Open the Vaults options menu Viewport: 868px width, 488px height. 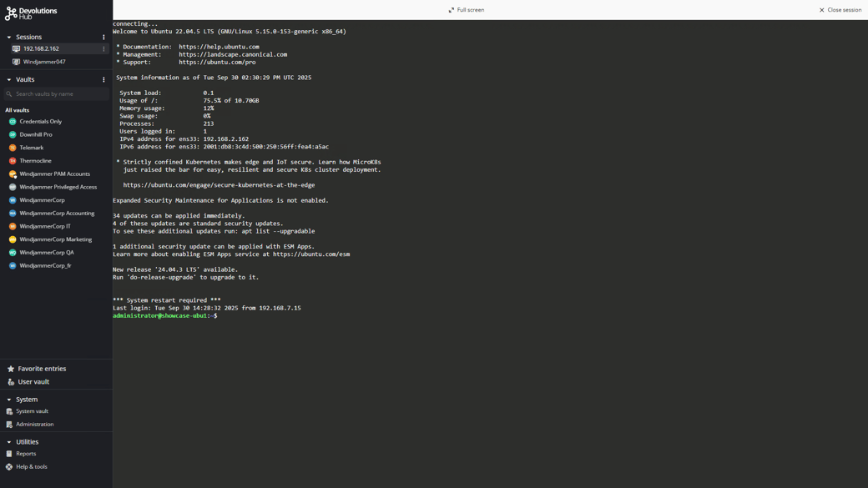(x=103, y=78)
